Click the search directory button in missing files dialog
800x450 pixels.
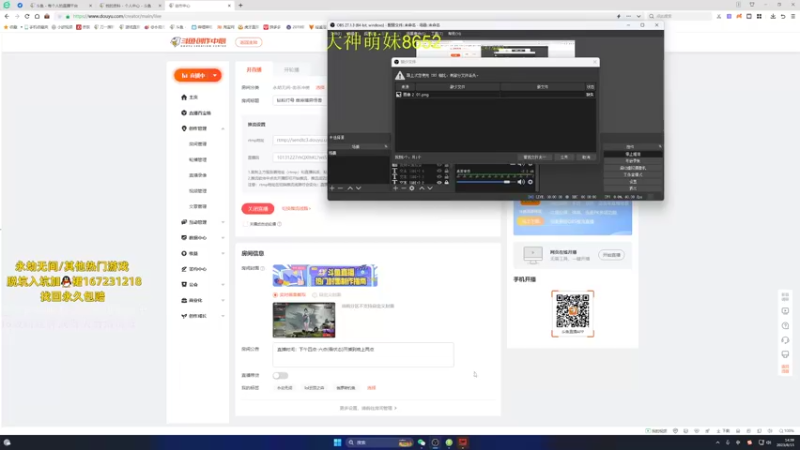[534, 157]
